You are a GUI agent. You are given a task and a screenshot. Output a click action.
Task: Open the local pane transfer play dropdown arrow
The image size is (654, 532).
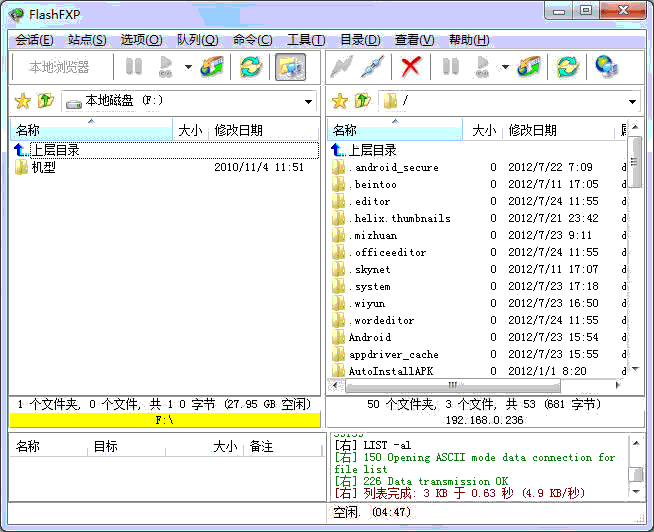point(189,67)
